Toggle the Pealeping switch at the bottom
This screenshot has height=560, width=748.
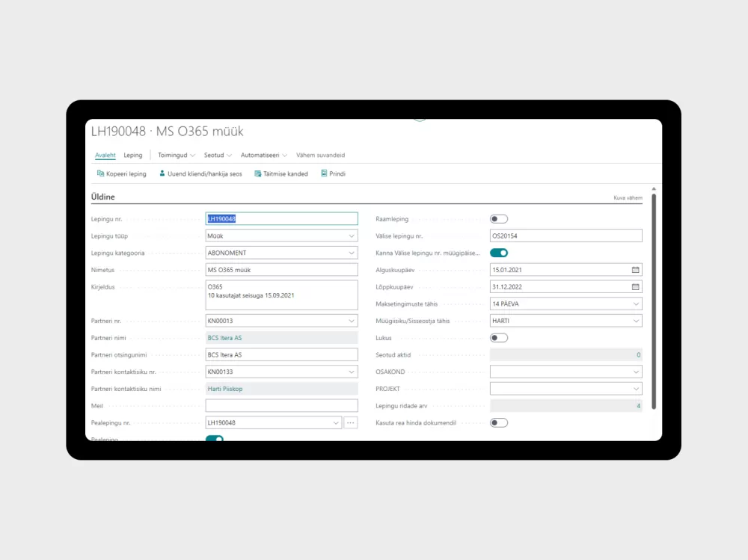pos(215,438)
